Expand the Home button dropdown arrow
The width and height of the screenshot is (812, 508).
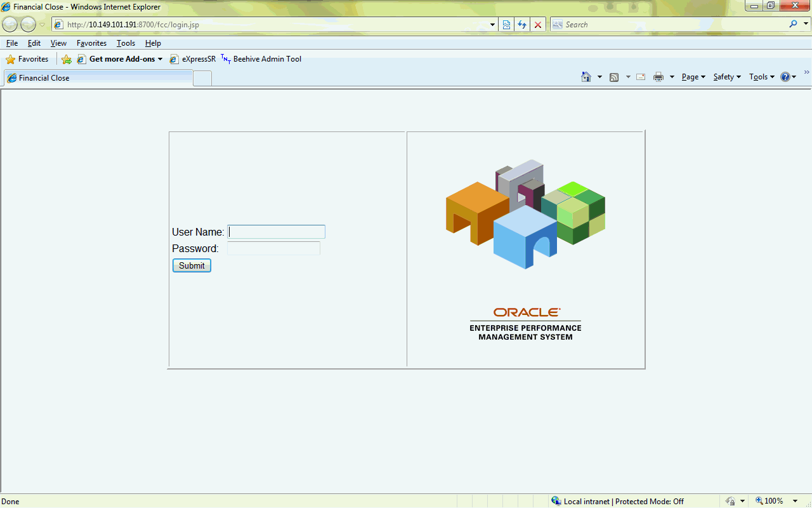(x=599, y=77)
